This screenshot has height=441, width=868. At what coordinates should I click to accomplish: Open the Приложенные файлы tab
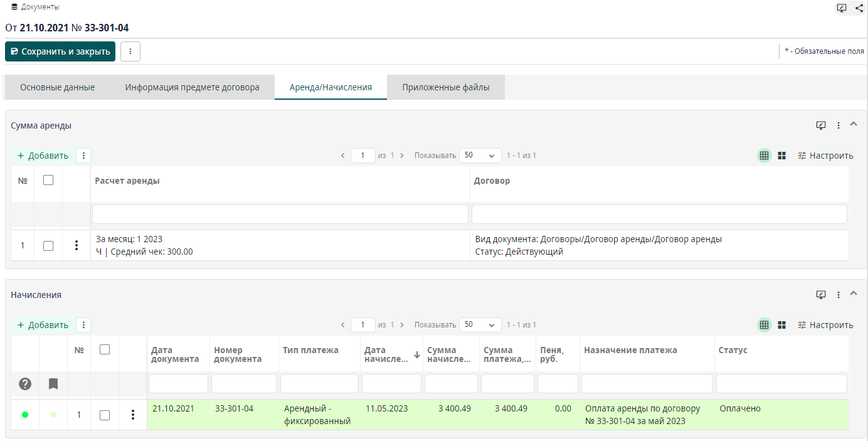445,87
